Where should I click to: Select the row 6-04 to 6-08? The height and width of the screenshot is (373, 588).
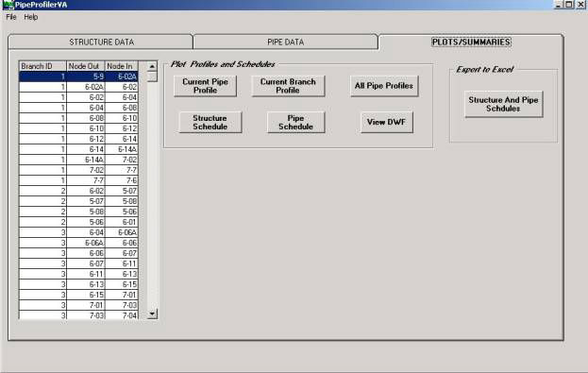78,108
